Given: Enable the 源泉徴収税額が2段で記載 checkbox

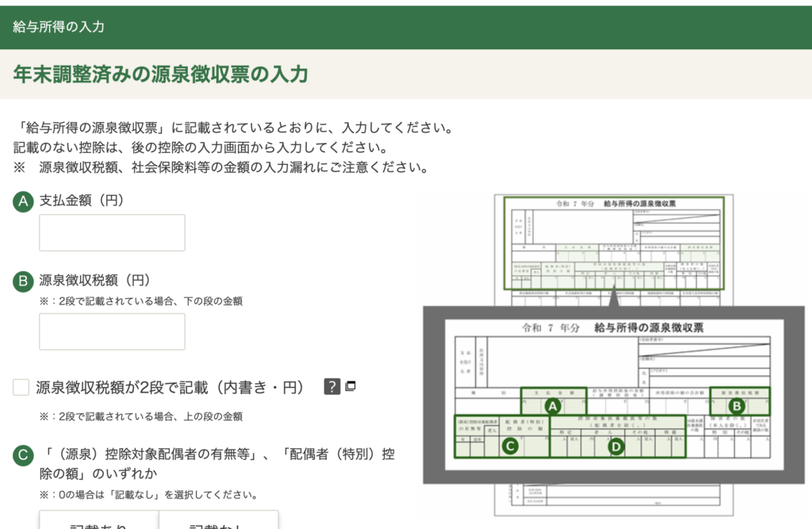Looking at the screenshot, I should click(x=21, y=387).
